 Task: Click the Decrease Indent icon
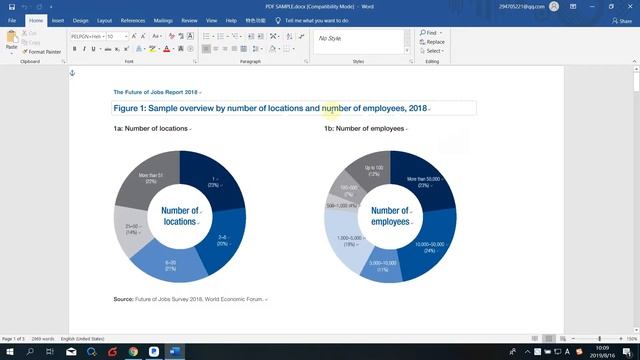(251, 36)
